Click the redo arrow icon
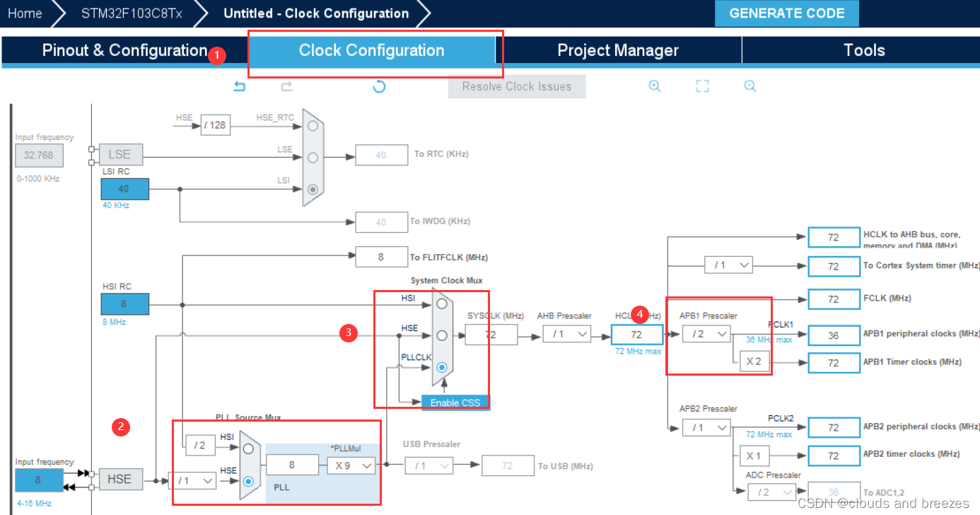 click(x=287, y=86)
